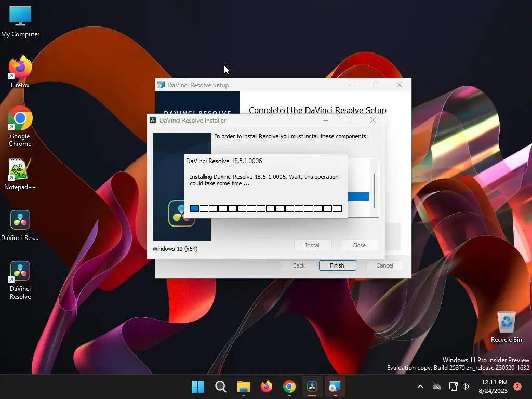Click the cloud sync tray icon
The width and height of the screenshot is (532, 399).
(x=437, y=387)
